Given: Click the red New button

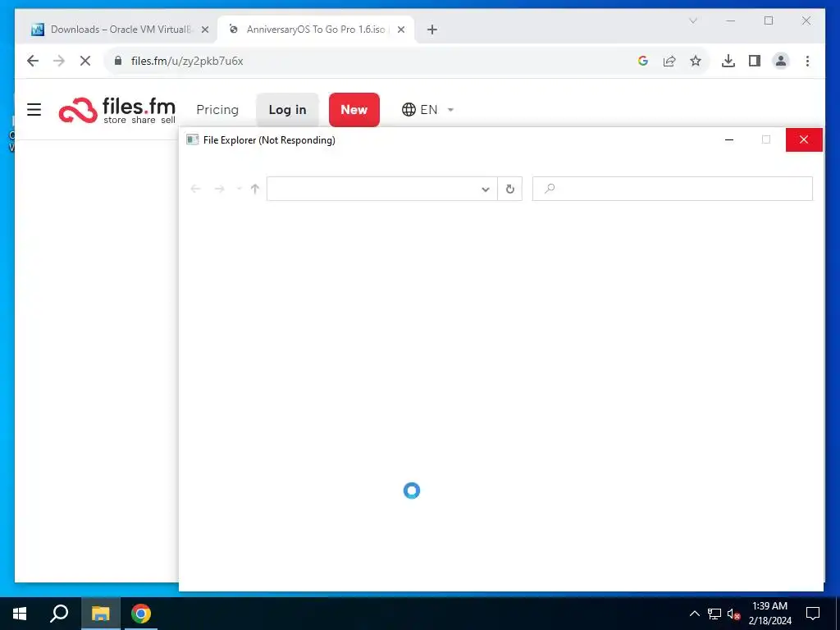Looking at the screenshot, I should [354, 110].
